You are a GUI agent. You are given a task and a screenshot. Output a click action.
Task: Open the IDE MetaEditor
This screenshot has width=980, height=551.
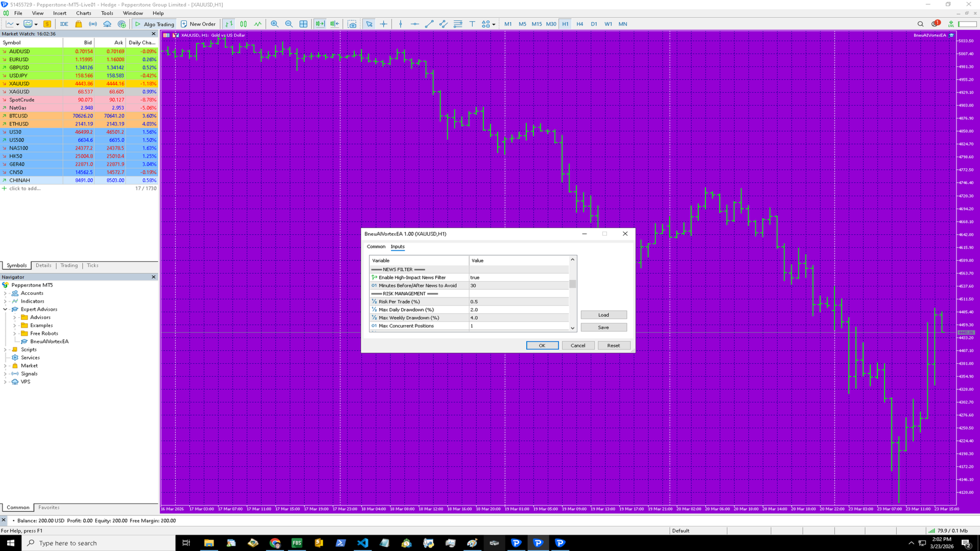point(64,24)
